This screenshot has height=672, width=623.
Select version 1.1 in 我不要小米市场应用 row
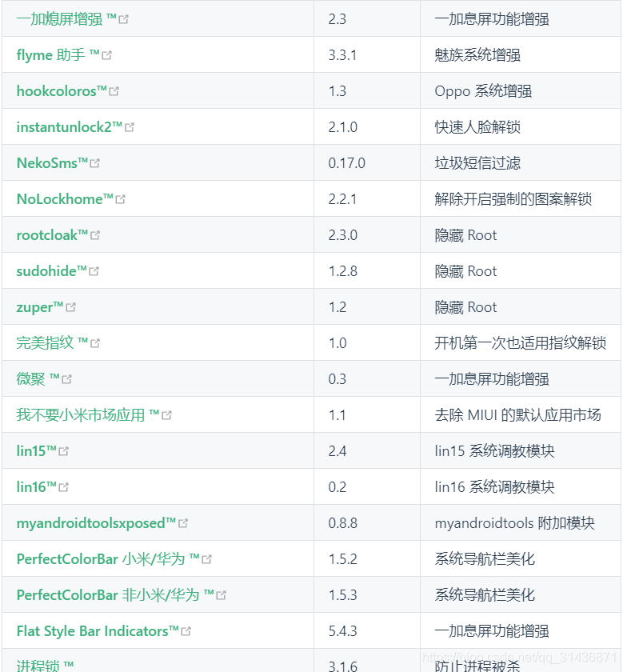pos(337,415)
